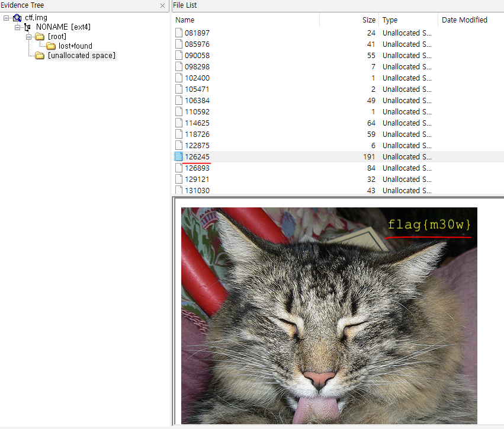The image size is (504, 429).
Task: Select file name 110592
Action: (197, 112)
